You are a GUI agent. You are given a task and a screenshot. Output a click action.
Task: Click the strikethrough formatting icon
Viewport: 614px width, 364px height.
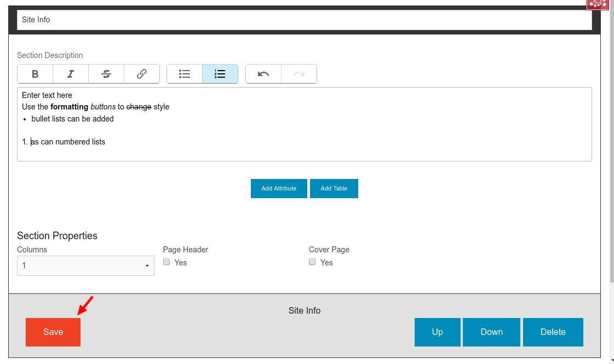coord(106,74)
